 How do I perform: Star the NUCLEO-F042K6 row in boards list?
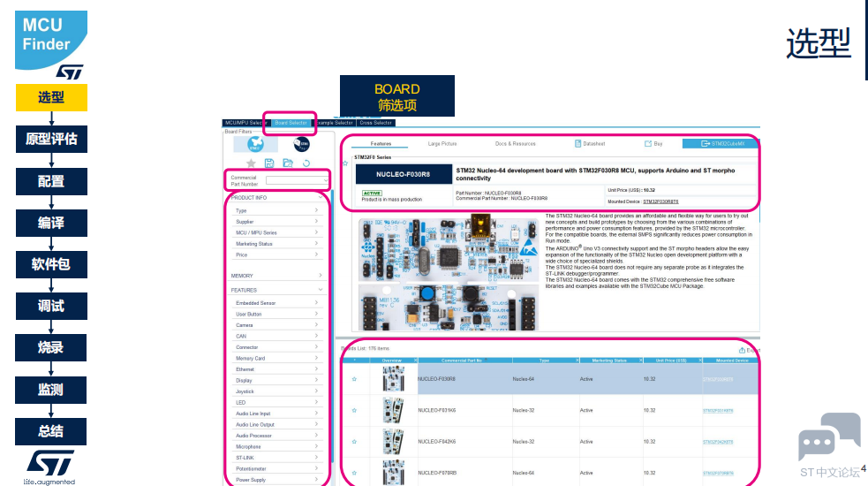pyautogui.click(x=354, y=442)
